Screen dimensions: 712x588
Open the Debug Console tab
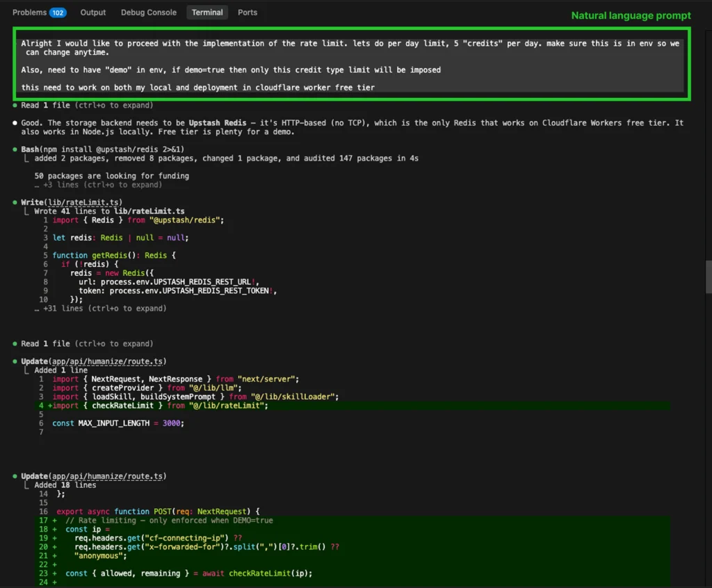tap(148, 12)
